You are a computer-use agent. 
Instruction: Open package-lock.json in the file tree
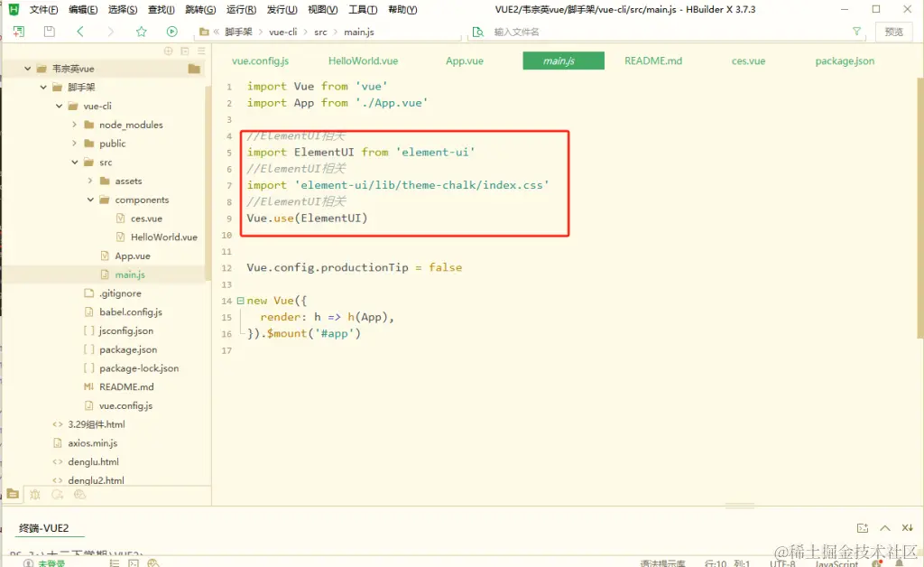tap(138, 367)
